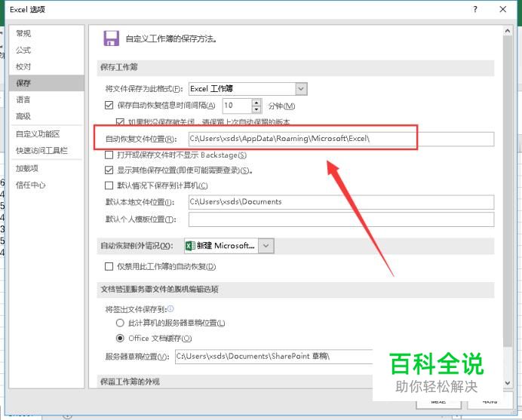
Task: Enable 仅禁用此工作簿的自动恢复 checkbox
Action: pos(109,267)
